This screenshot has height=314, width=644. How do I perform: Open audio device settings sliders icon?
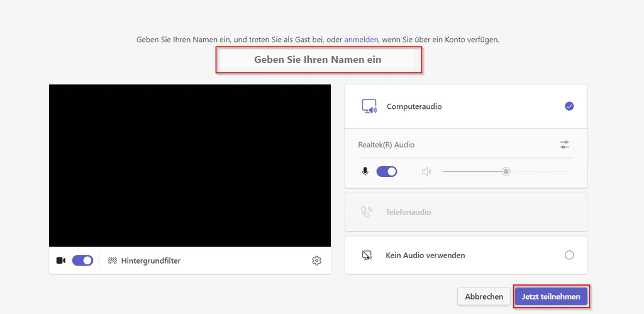click(x=565, y=145)
